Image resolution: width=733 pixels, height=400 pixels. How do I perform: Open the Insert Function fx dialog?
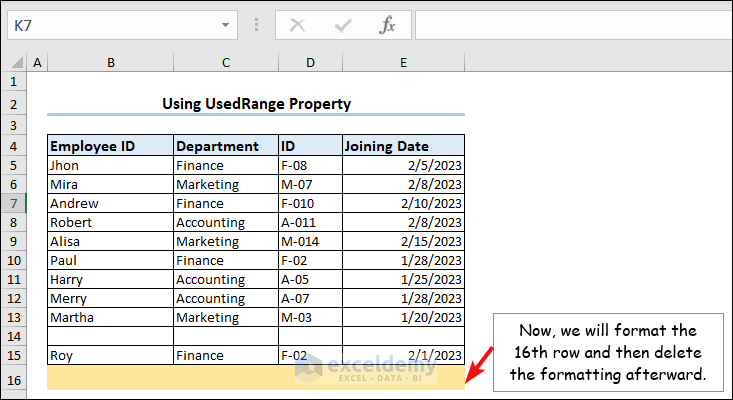387,25
